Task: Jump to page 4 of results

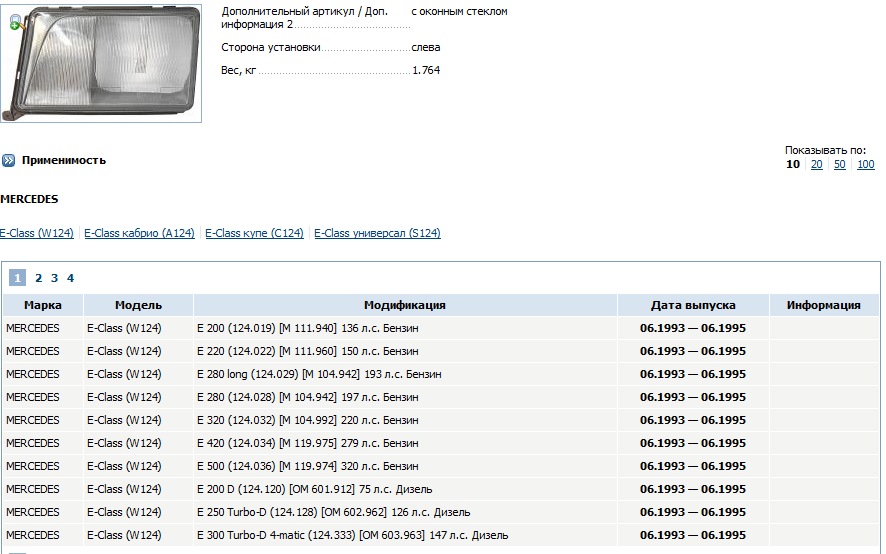Action: 71,279
